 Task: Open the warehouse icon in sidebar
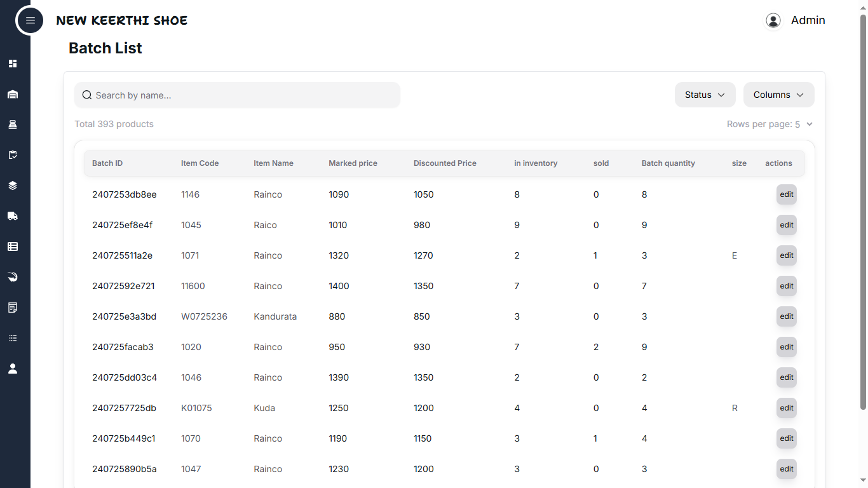point(13,94)
